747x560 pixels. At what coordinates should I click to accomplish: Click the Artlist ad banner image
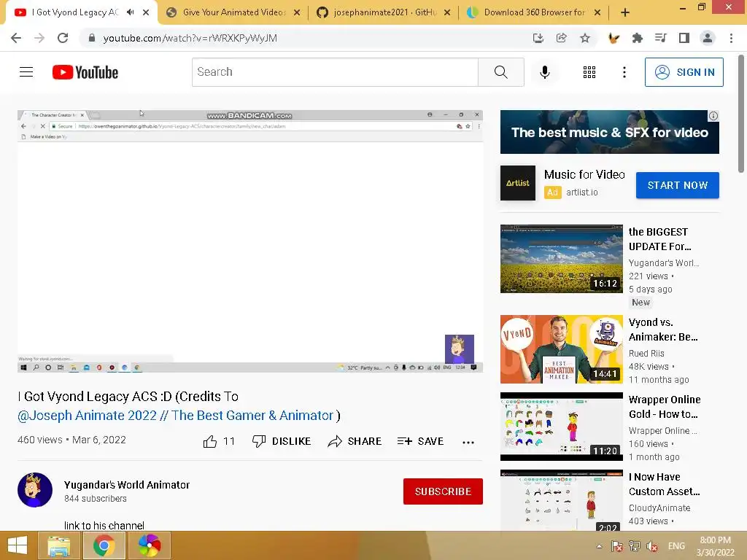609,132
